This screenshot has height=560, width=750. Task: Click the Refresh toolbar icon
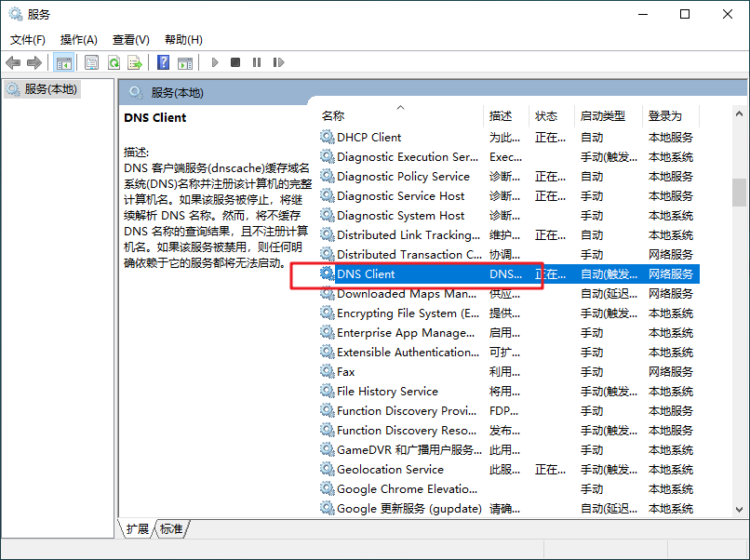click(113, 62)
